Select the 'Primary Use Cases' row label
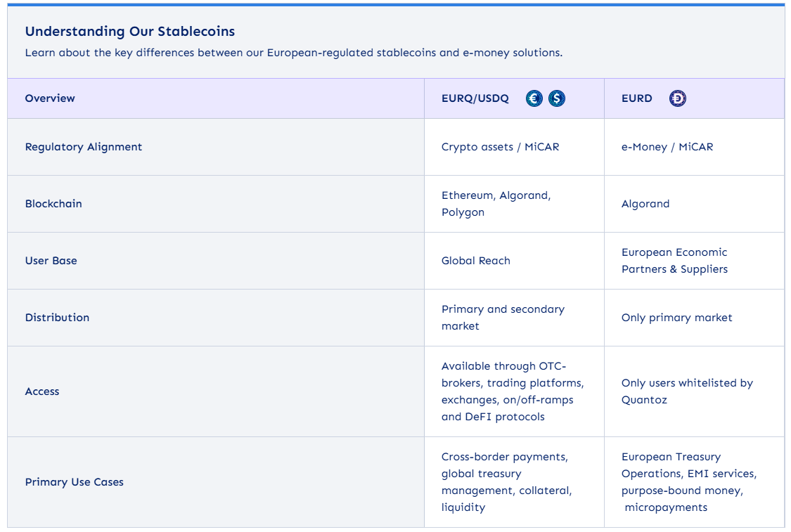791x532 pixels. coord(74,482)
